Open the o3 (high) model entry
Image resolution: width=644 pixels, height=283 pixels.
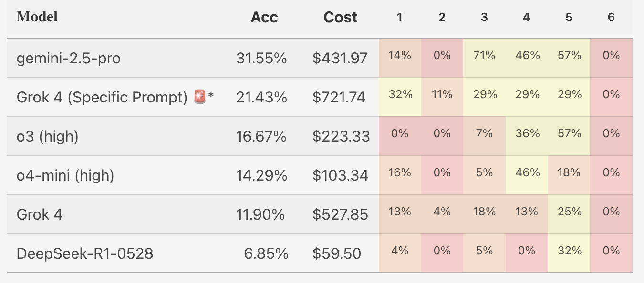click(47, 136)
